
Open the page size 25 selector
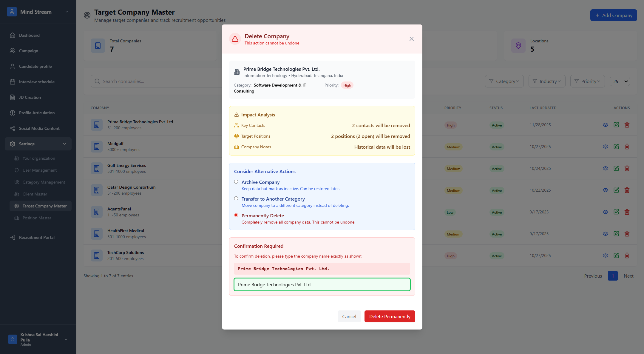tap(620, 81)
